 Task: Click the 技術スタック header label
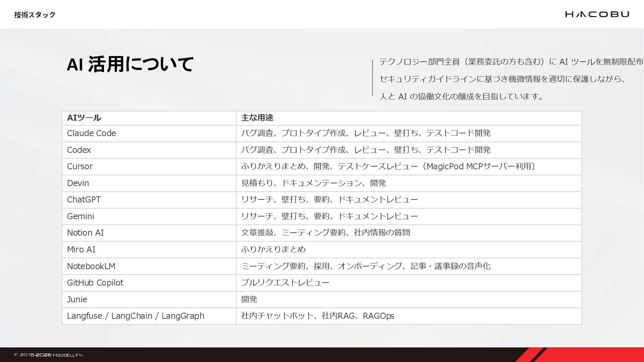click(35, 15)
